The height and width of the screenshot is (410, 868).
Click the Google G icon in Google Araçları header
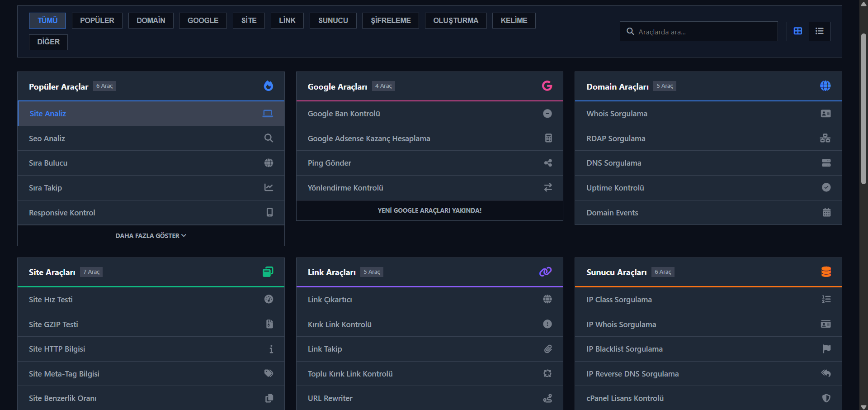click(x=547, y=86)
